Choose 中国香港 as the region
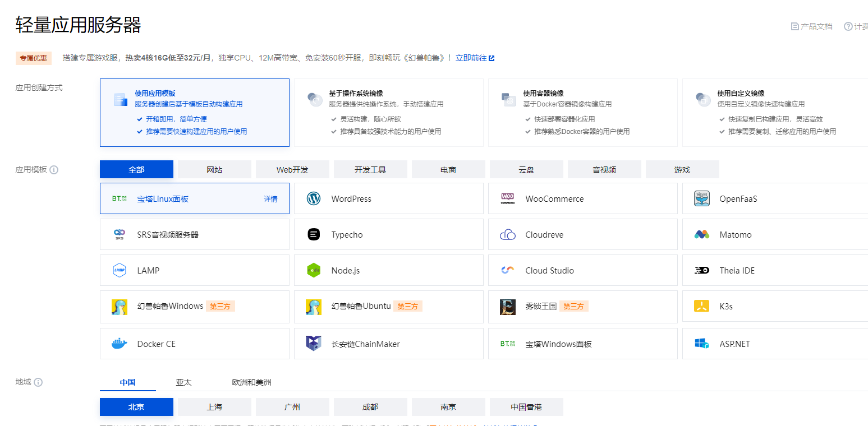Viewport: 868px width, 426px height. click(x=526, y=407)
